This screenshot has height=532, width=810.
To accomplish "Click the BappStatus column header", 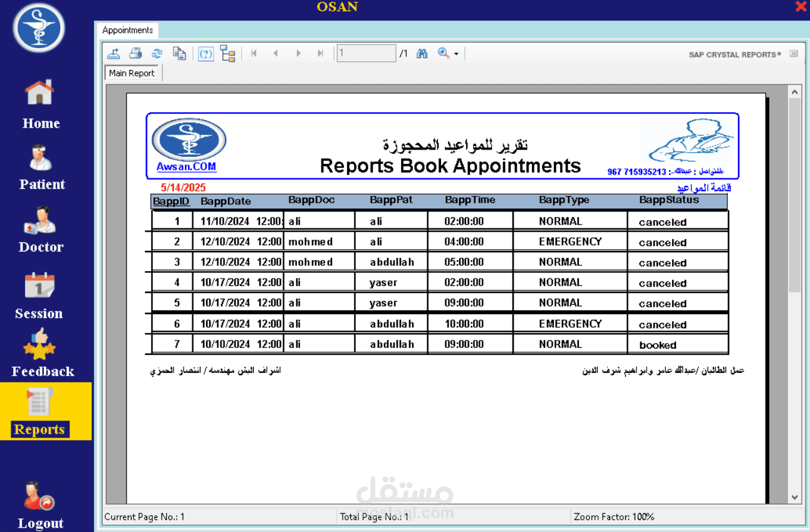I will (669, 200).
